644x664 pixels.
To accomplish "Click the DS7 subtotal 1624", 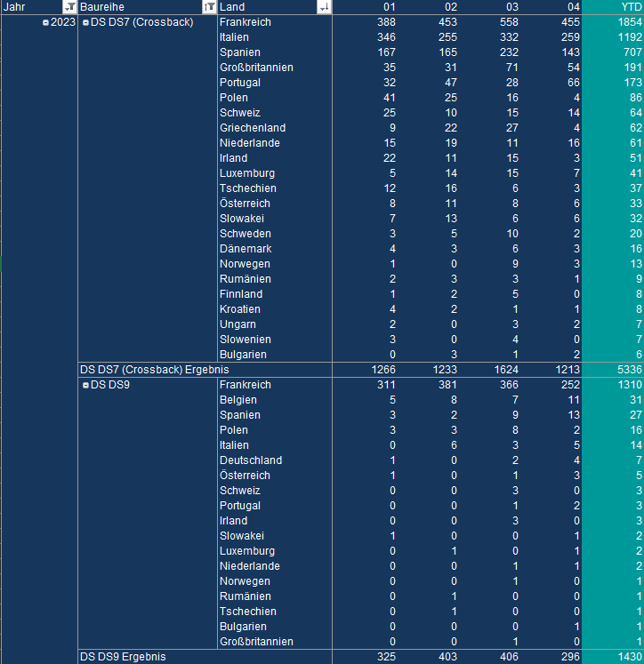I will click(506, 370).
